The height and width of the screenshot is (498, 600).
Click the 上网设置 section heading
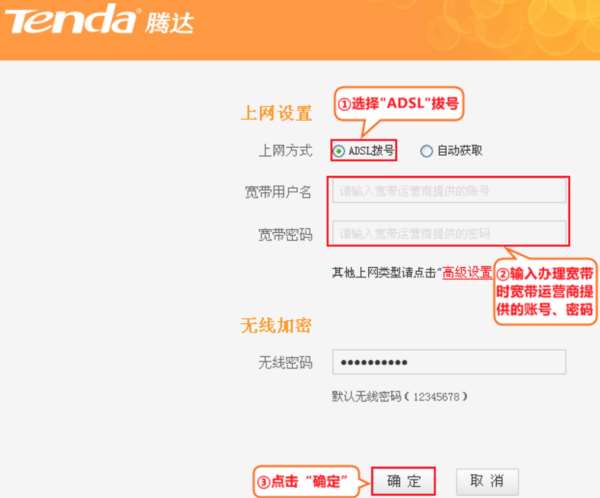(x=276, y=113)
